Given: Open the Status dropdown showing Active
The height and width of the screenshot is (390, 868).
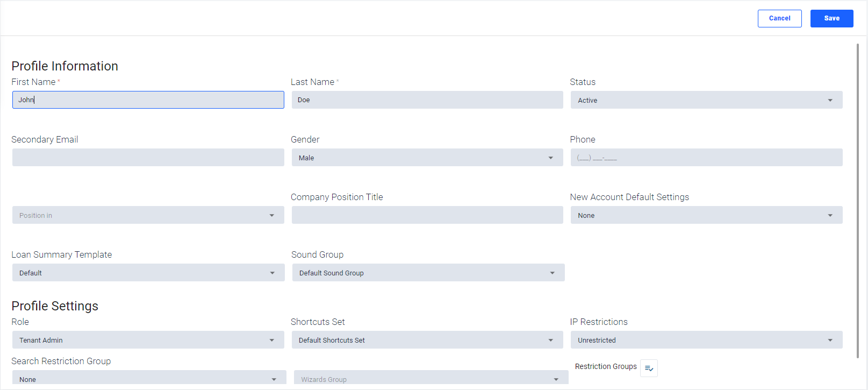Looking at the screenshot, I should tap(706, 100).
